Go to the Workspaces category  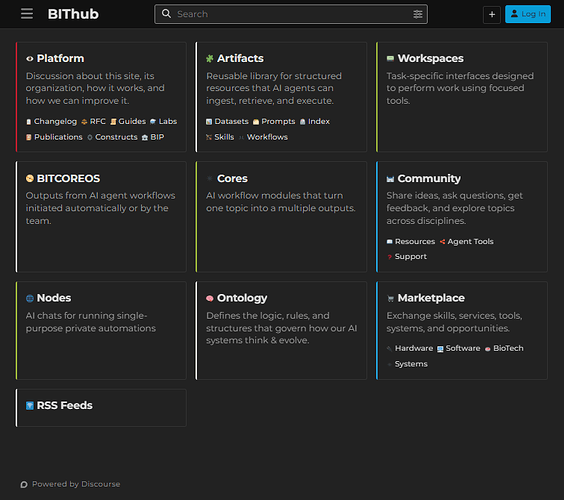pos(430,58)
